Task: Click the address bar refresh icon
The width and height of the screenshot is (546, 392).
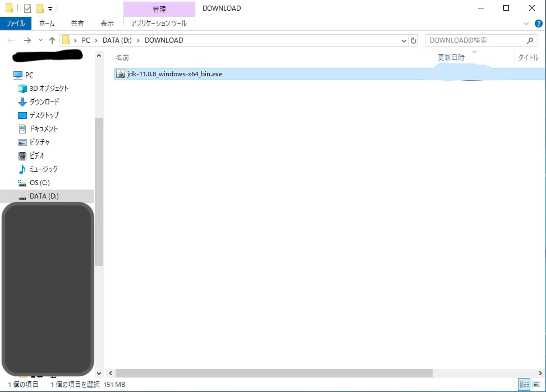Action: click(414, 40)
